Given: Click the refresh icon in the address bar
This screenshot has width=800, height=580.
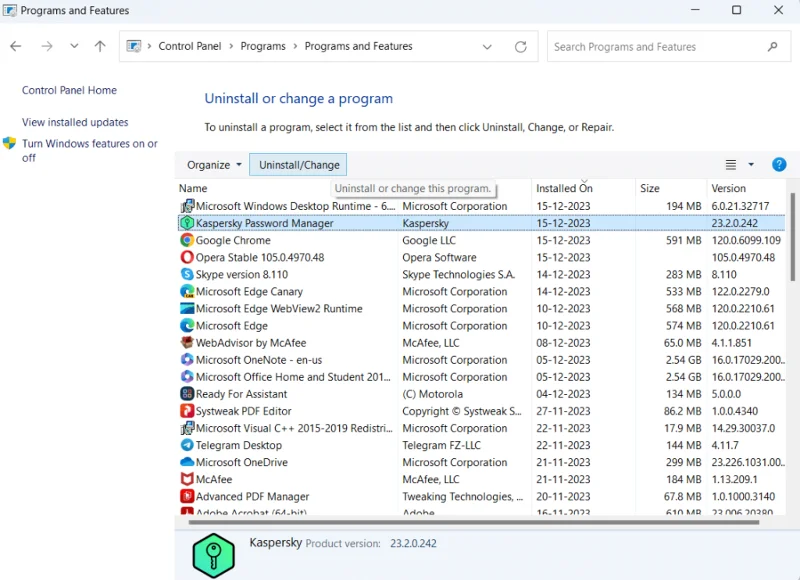Looking at the screenshot, I should click(520, 46).
